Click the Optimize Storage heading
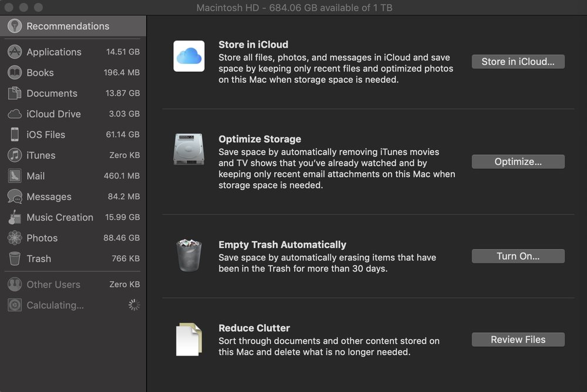The height and width of the screenshot is (392, 587). click(260, 139)
